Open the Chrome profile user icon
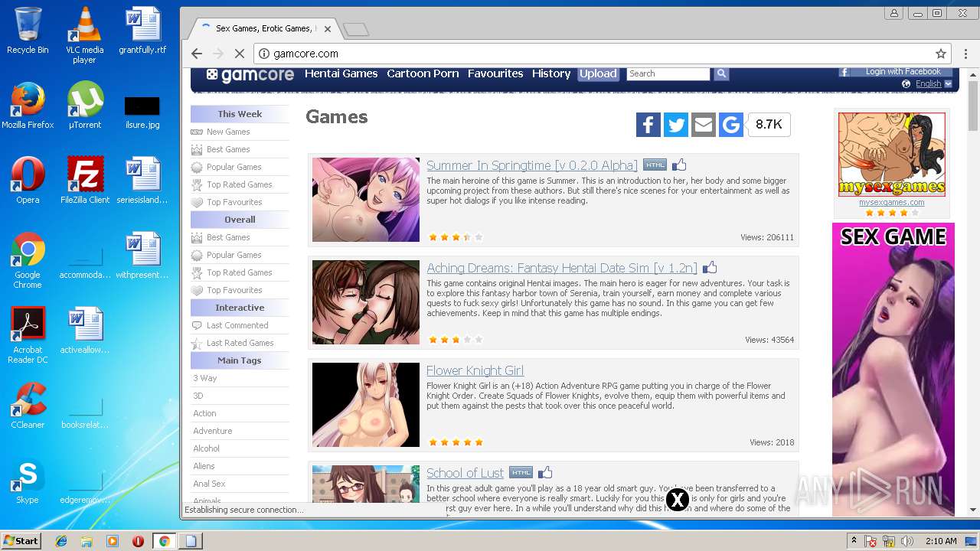 pyautogui.click(x=894, y=13)
